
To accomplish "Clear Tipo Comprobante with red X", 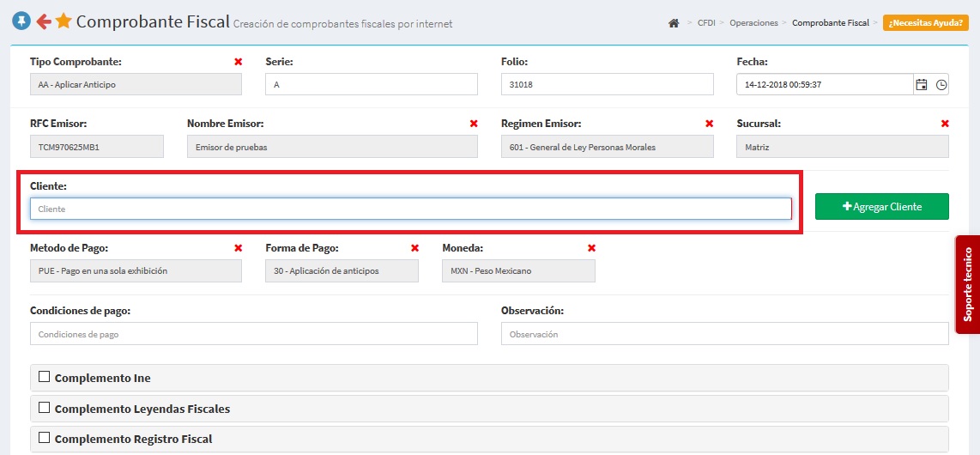I will [x=238, y=62].
